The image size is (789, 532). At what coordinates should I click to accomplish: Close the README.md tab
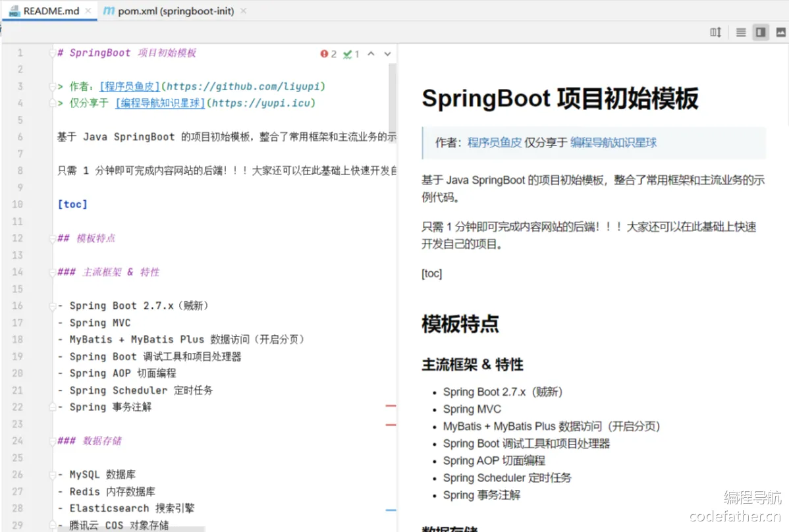tap(88, 11)
